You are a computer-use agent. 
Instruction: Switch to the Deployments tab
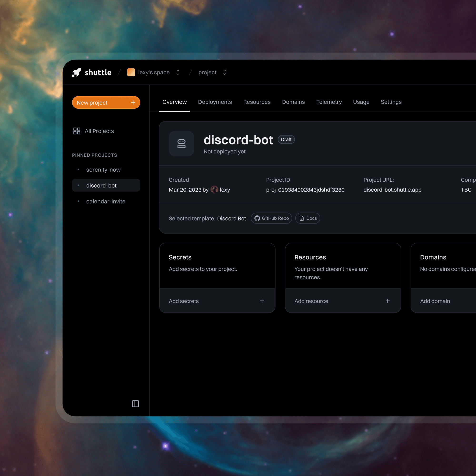coord(215,102)
